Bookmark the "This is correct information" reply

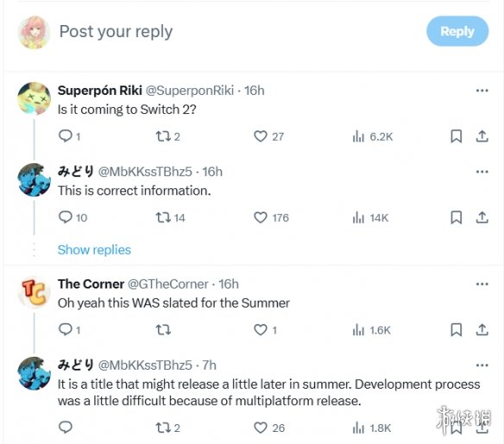tap(457, 218)
